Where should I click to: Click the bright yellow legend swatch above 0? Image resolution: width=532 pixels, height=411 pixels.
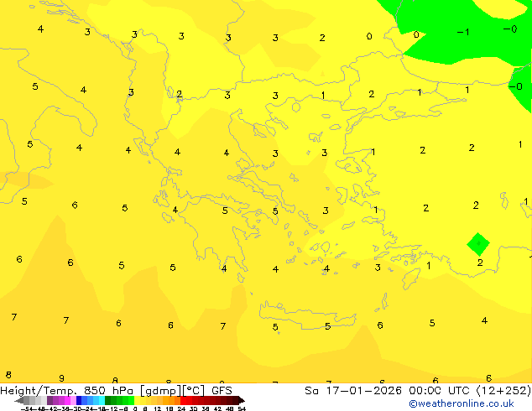point(137,400)
